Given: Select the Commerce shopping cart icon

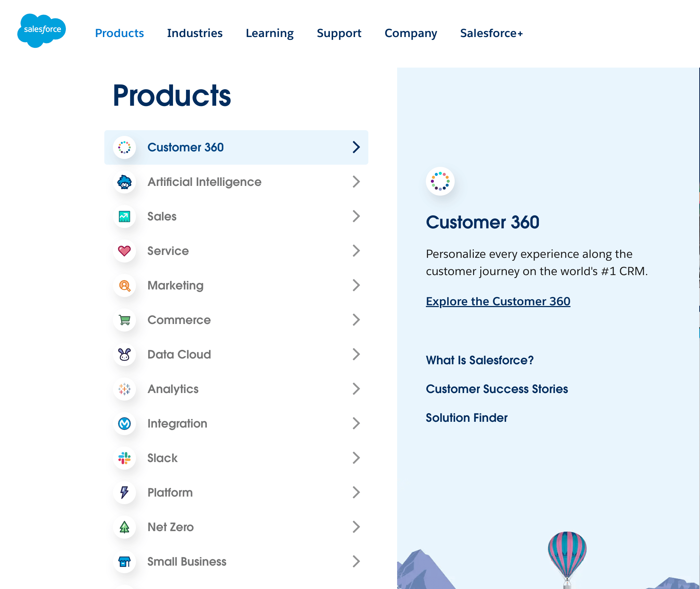Looking at the screenshot, I should coord(124,320).
